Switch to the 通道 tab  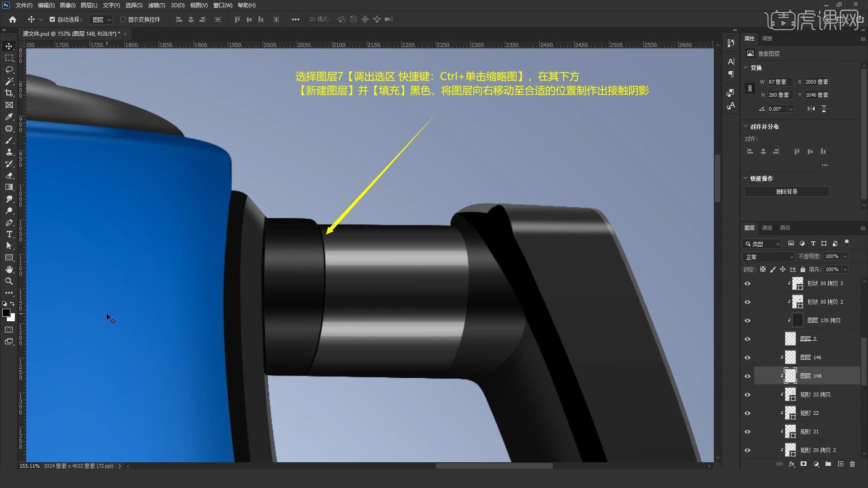[767, 228]
